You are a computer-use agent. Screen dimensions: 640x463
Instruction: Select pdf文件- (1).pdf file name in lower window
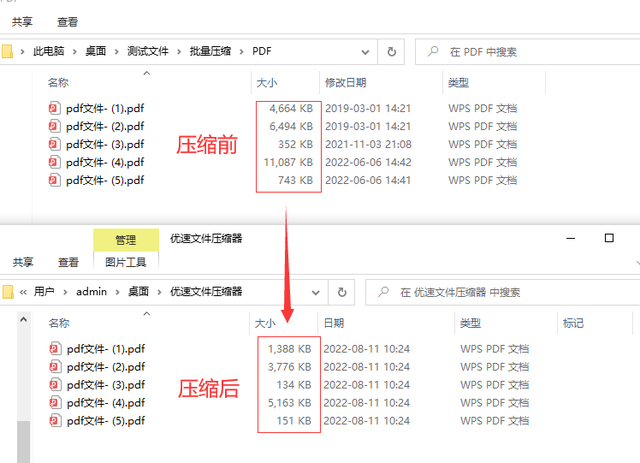106,349
